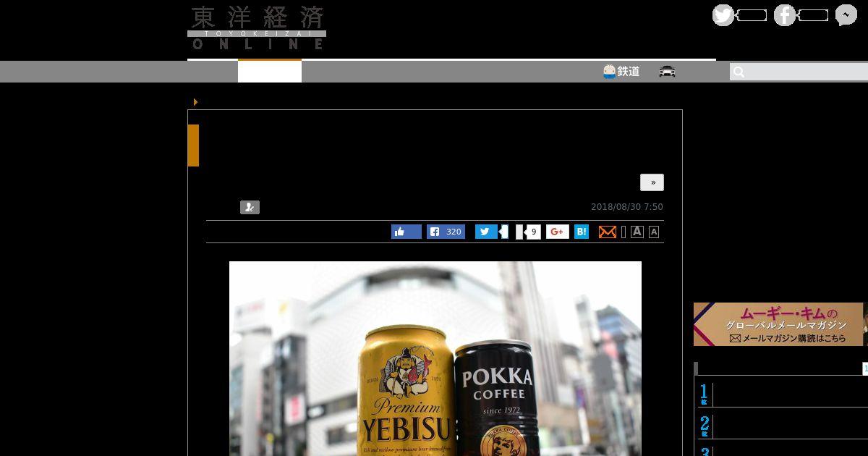Click the Facebook Like thumbs-up button
868x456 pixels.
[407, 232]
